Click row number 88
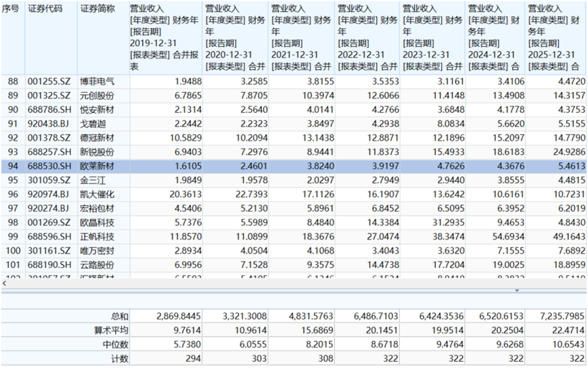 coord(13,81)
